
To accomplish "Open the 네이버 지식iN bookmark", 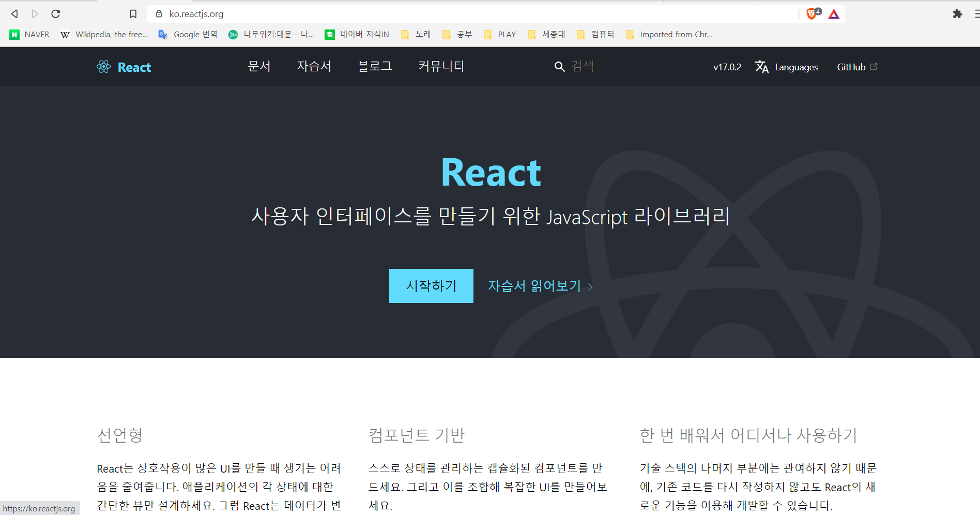I will tap(357, 35).
